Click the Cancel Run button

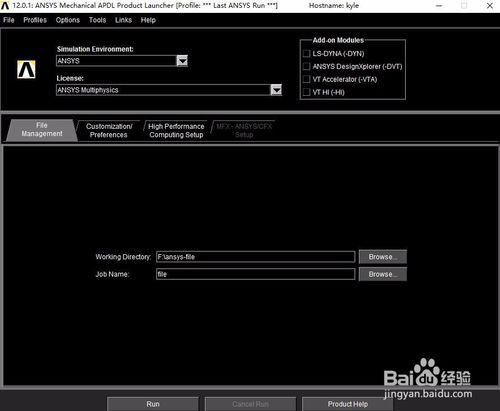tap(250, 404)
